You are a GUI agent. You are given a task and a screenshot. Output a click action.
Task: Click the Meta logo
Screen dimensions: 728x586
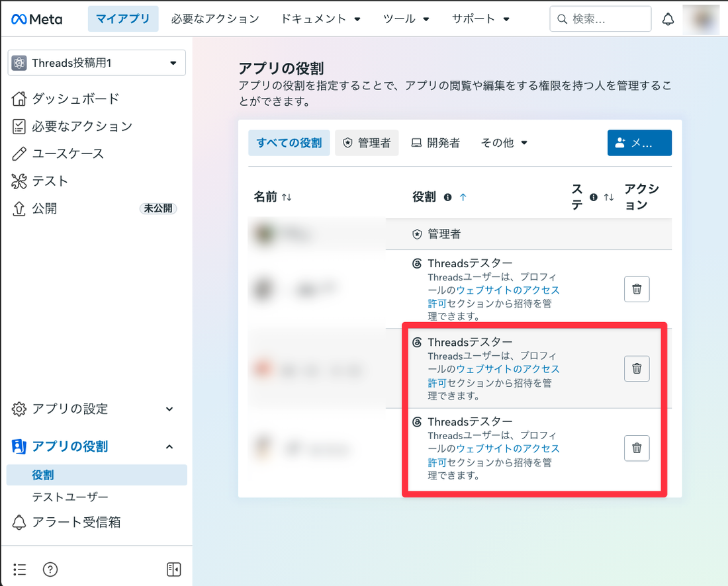coord(36,19)
